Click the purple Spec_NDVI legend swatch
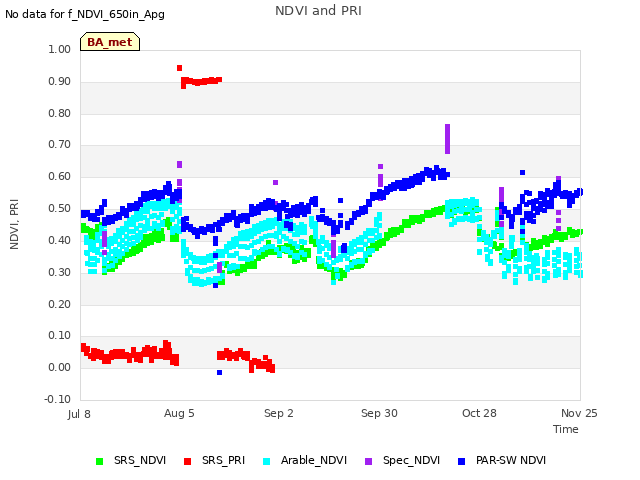640x480 pixels. click(x=369, y=462)
